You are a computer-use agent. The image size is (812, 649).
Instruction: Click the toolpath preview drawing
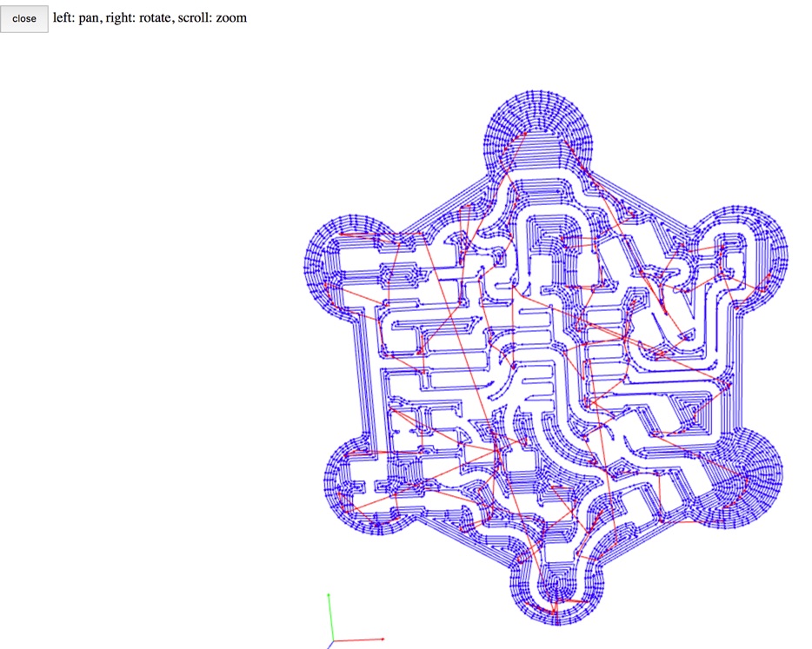click(x=546, y=358)
